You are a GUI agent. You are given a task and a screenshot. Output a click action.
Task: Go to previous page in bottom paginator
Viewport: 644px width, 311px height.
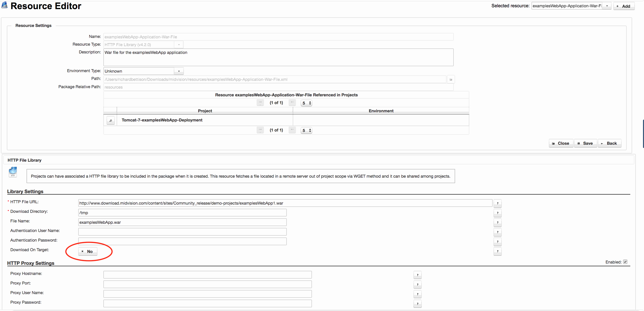click(x=260, y=130)
